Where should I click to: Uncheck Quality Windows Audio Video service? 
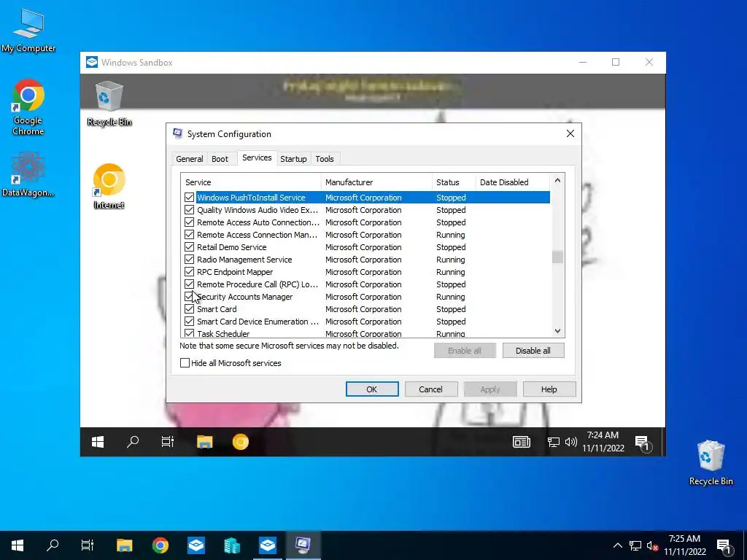189,209
